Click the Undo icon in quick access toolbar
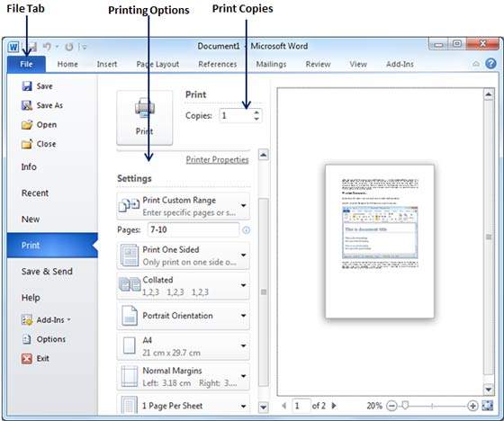 pyautogui.click(x=47, y=47)
